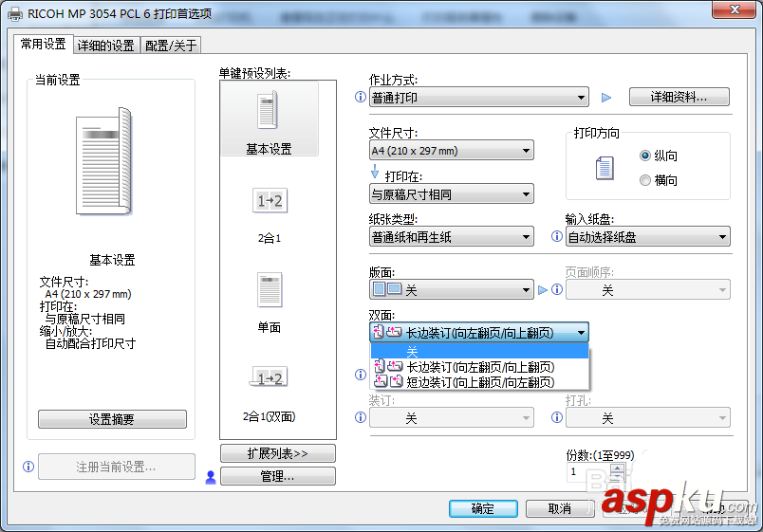This screenshot has width=763, height=532.
Task: Click the 详细资料 button
Action: coord(679,97)
